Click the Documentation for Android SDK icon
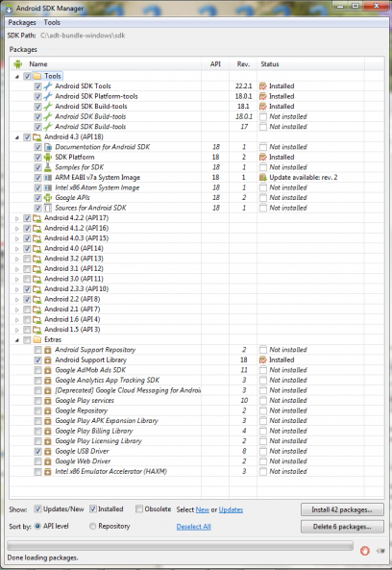The height and width of the screenshot is (570, 392). tap(48, 147)
